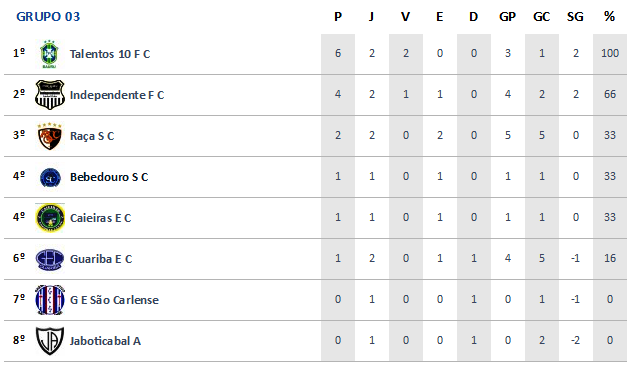This screenshot has width=627, height=376.
Task: Click the 8º position for Jaboticabal A
Action: (x=19, y=340)
